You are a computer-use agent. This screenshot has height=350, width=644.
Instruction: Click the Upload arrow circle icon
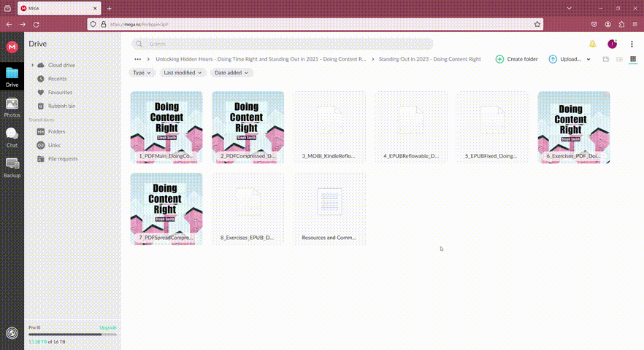point(553,59)
